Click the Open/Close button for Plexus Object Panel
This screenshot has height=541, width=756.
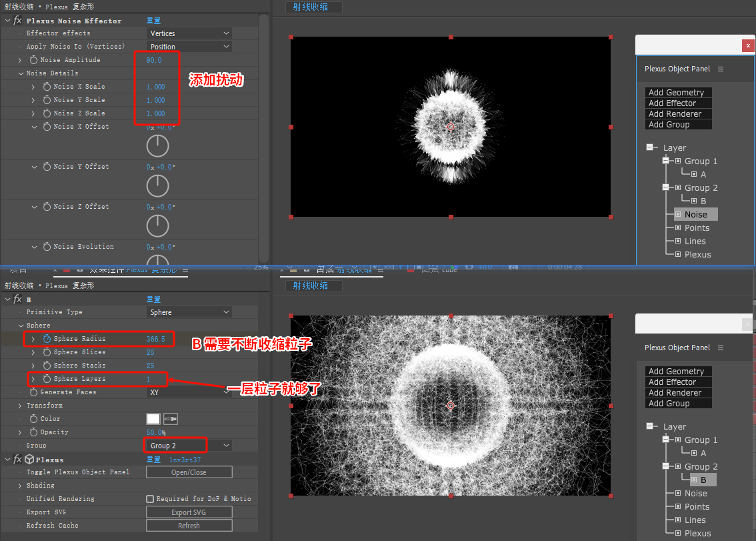(189, 472)
